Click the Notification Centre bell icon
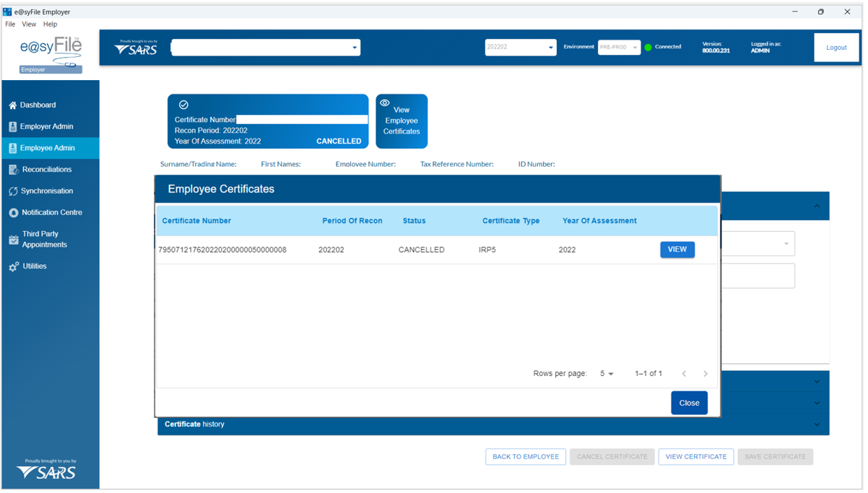Image resolution: width=868 pixels, height=493 pixels. click(12, 213)
